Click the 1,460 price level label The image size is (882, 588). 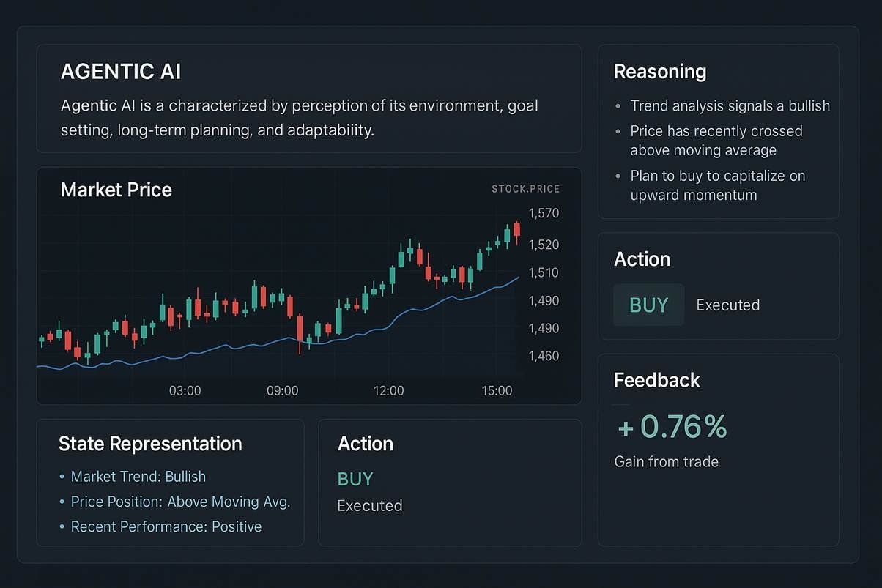click(x=544, y=357)
